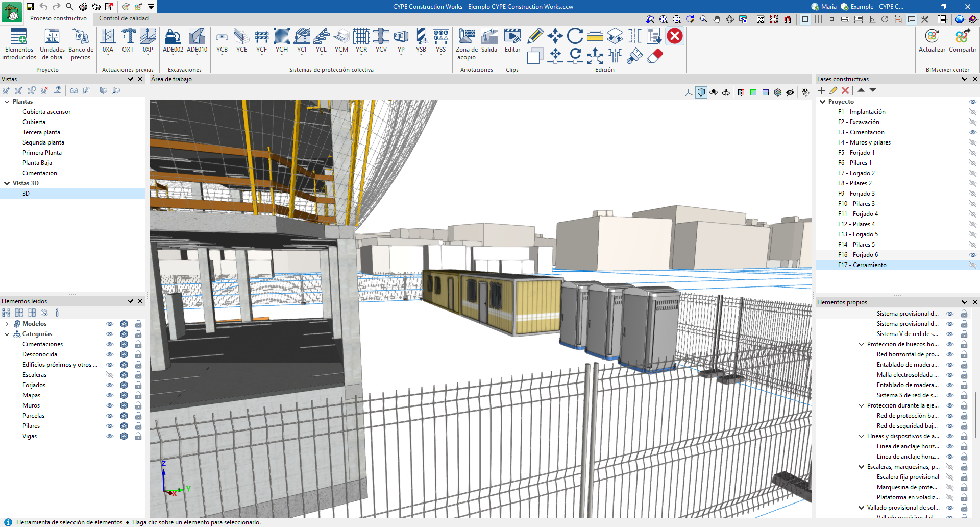Switch to the Control de calidad tab
980x527 pixels.
124,18
